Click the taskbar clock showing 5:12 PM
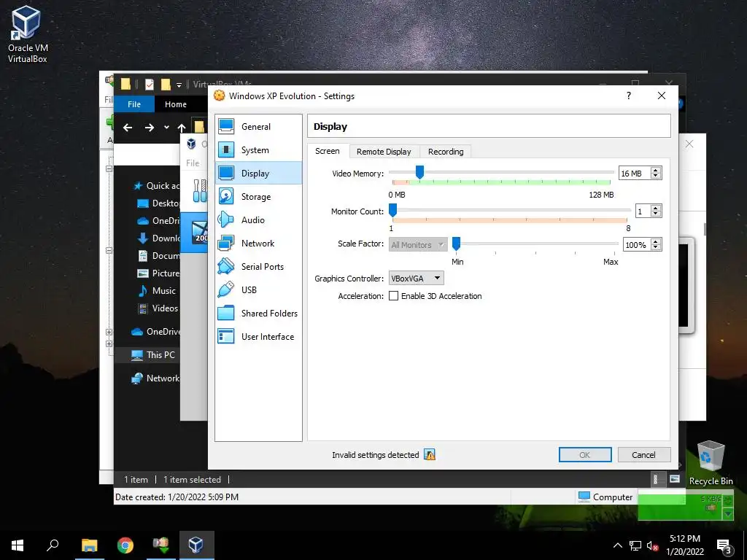The width and height of the screenshot is (747, 560). pyautogui.click(x=685, y=545)
